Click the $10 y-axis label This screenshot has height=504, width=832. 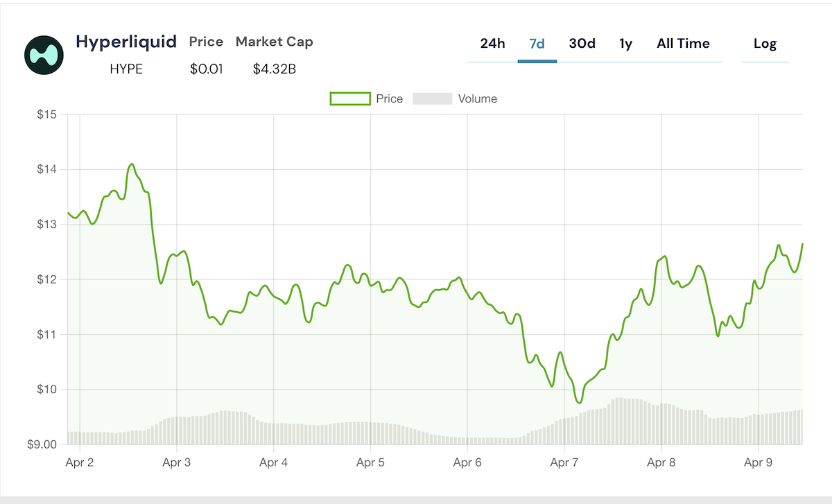pyautogui.click(x=47, y=390)
